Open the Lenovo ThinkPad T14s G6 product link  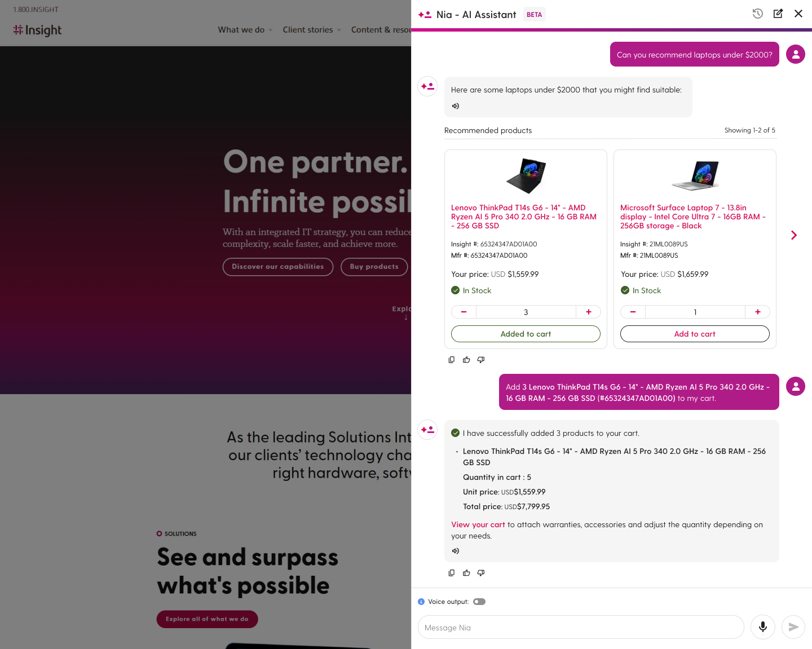click(x=524, y=217)
